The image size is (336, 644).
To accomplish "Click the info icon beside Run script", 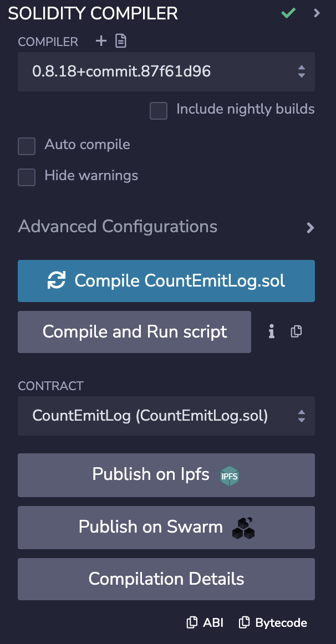I will pos(271,331).
